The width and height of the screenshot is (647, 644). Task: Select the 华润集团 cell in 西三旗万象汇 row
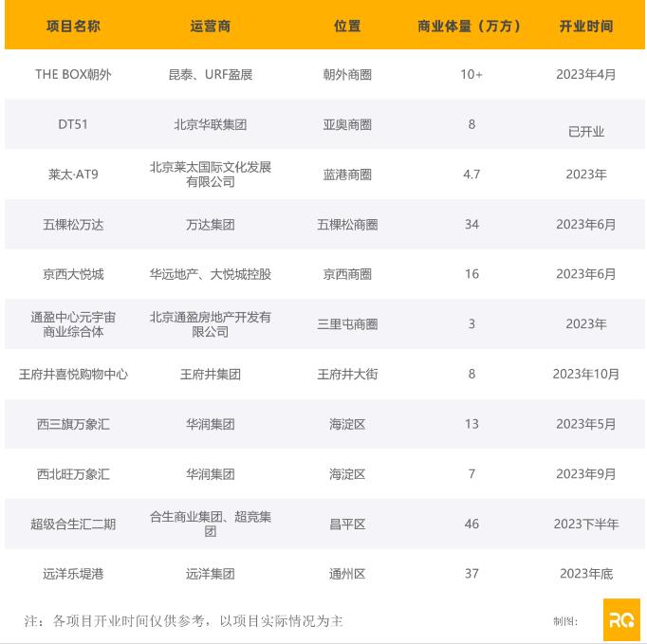click(x=210, y=424)
